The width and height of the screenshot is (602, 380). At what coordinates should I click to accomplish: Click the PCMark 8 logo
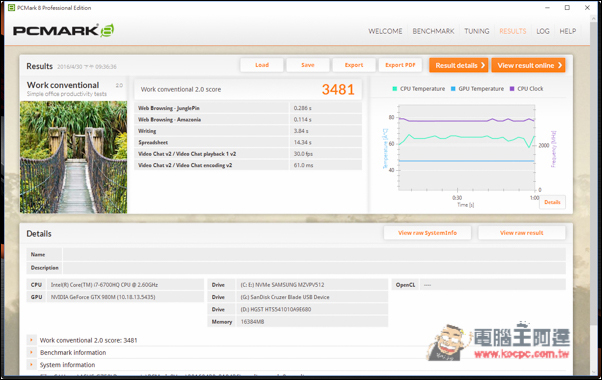point(63,31)
